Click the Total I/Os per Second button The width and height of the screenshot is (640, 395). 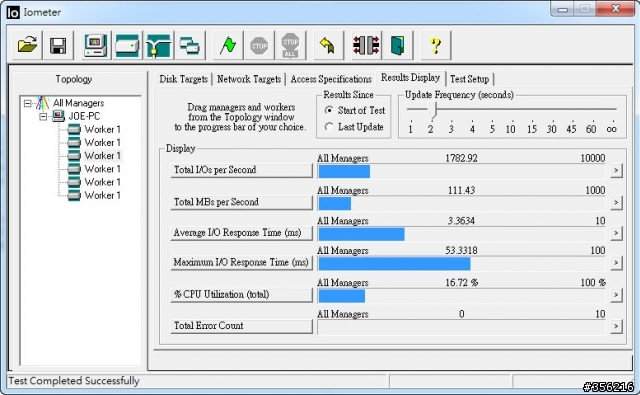tap(241, 170)
